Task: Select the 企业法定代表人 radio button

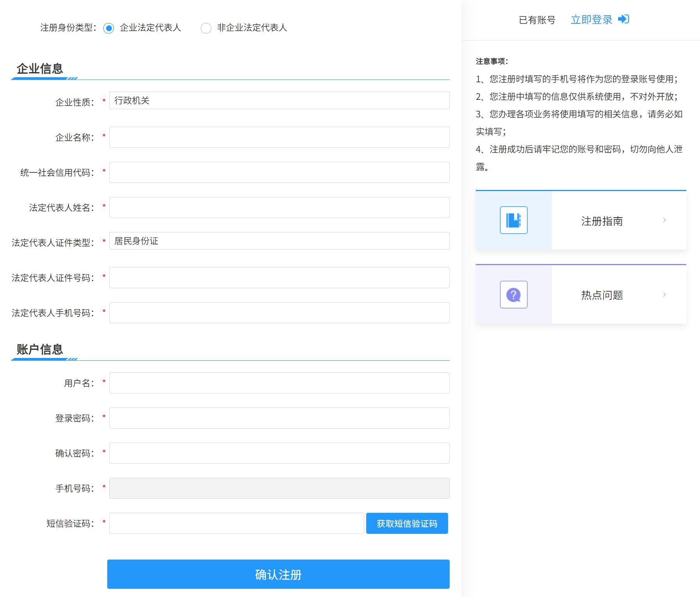Action: pos(109,28)
